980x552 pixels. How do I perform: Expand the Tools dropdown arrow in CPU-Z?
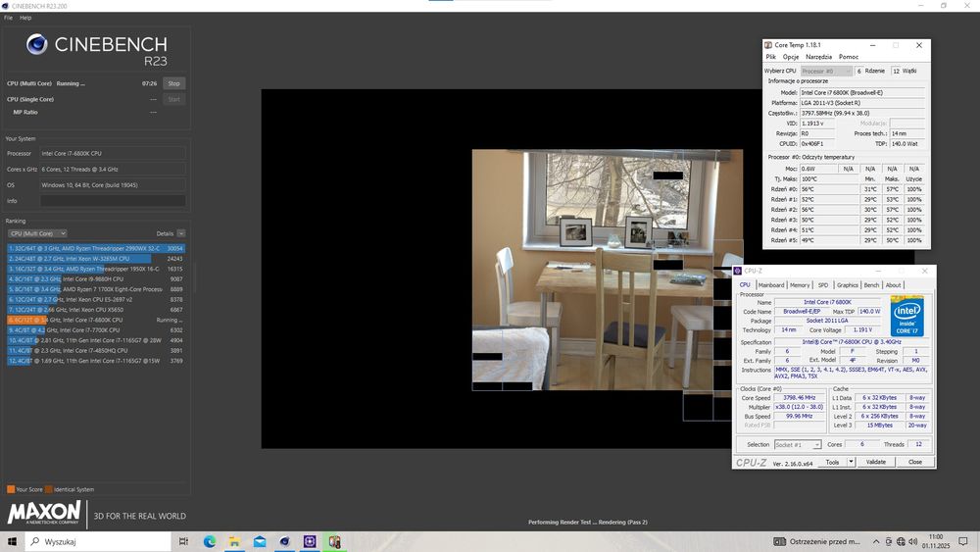[x=851, y=462]
